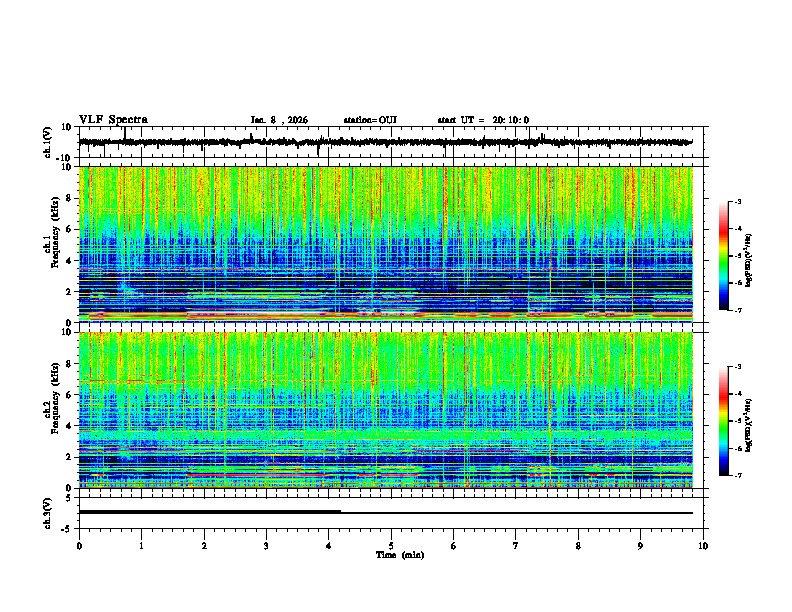Click inside the ch.2 frequency spectrogram

(x=386, y=410)
